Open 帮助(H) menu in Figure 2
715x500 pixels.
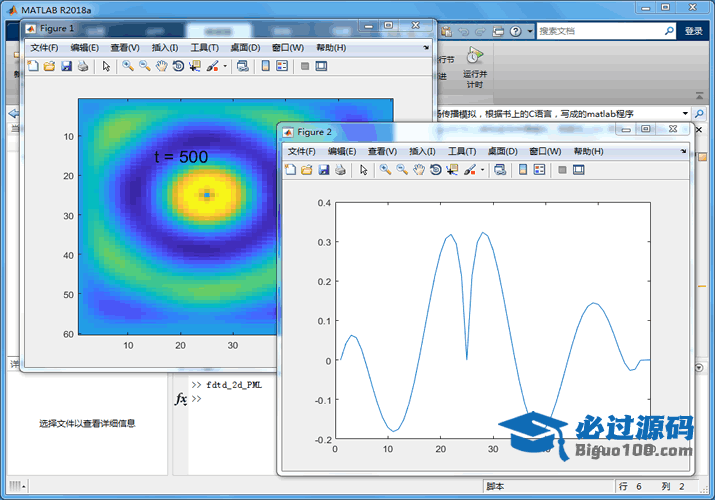point(589,151)
